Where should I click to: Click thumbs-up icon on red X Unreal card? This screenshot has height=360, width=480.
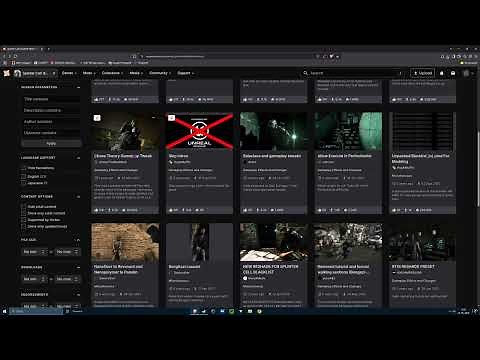(171, 210)
